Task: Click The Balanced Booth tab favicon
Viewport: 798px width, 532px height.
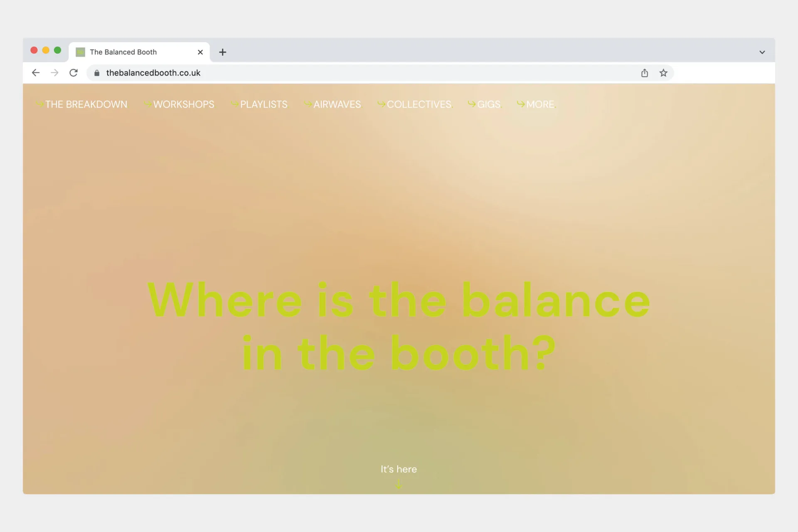Action: (x=81, y=52)
